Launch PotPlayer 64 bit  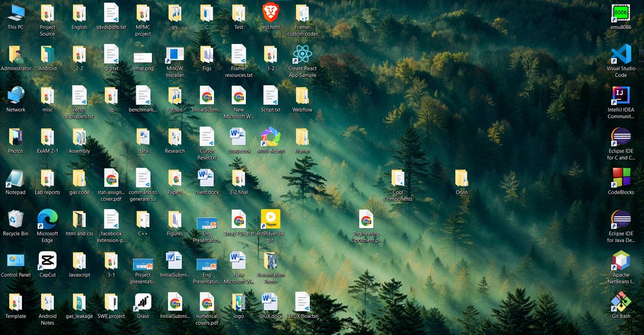270,226
